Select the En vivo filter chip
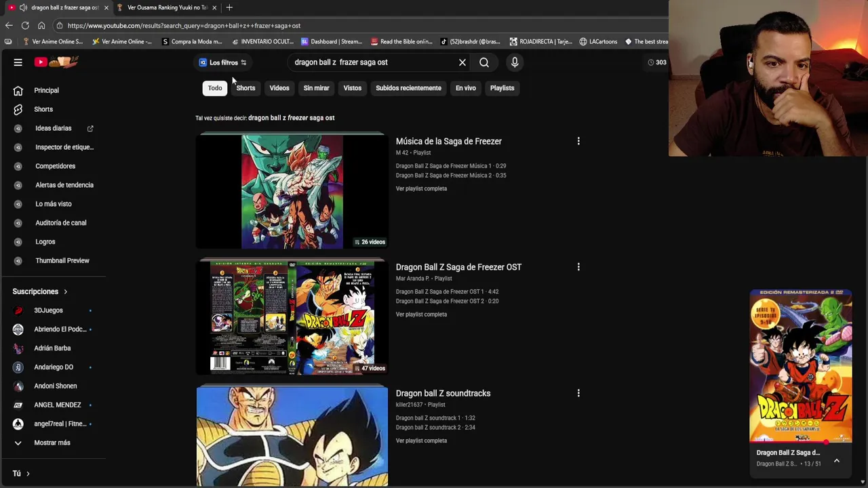 pyautogui.click(x=466, y=88)
